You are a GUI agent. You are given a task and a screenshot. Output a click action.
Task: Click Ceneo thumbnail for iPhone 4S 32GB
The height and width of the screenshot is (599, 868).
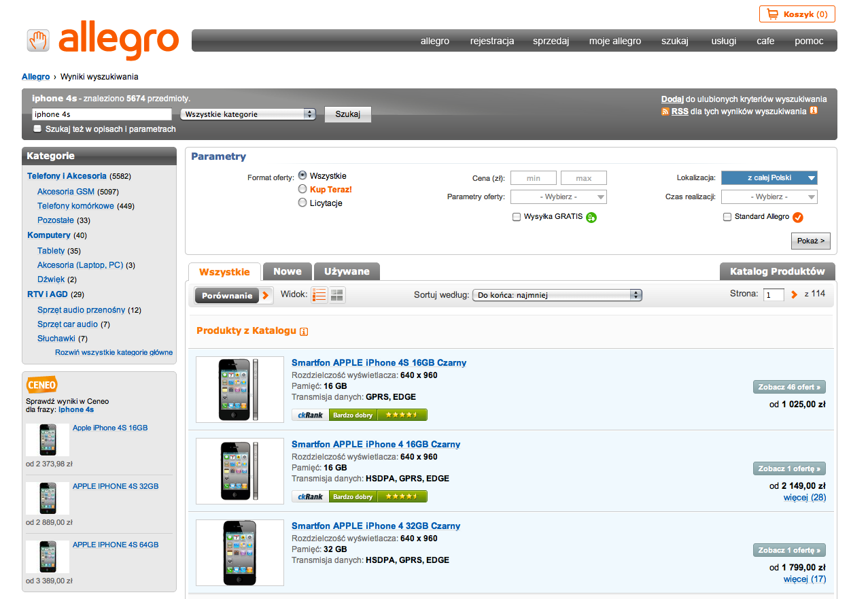pyautogui.click(x=48, y=498)
